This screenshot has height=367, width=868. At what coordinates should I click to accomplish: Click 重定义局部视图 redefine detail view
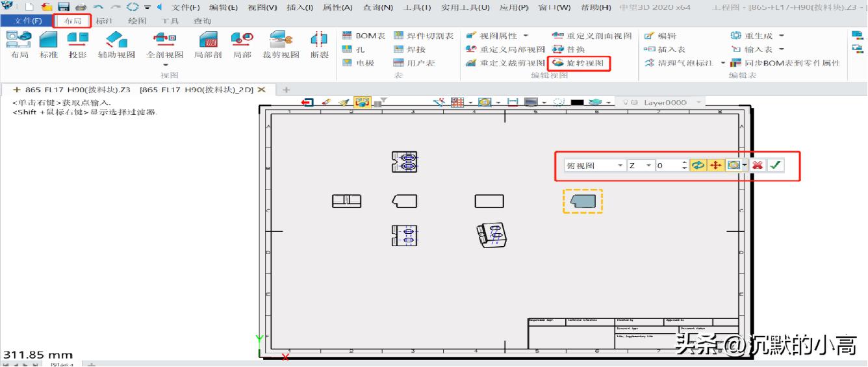[x=505, y=49]
